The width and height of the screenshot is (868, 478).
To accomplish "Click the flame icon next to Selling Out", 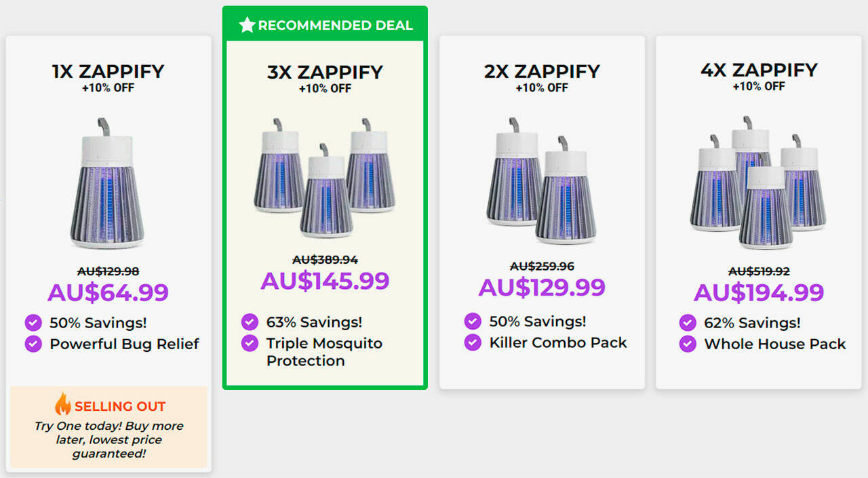I will click(63, 405).
